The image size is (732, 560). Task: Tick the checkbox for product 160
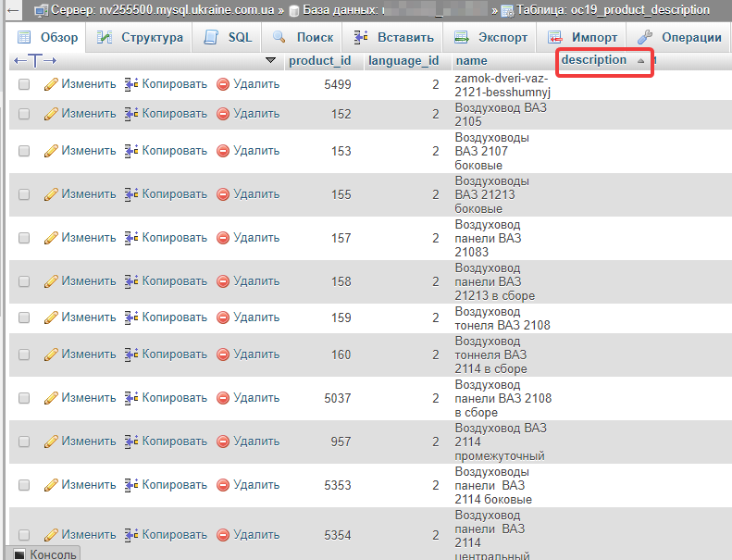[24, 355]
